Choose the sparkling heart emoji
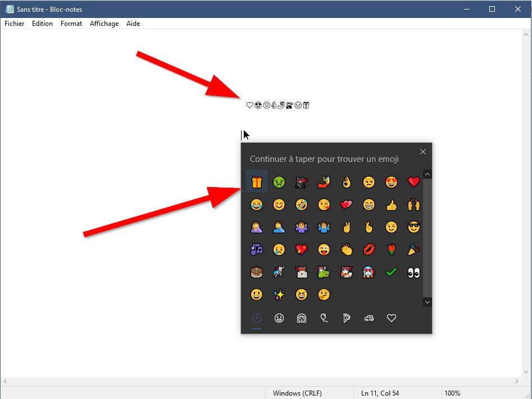The image size is (532, 399). coord(301,250)
